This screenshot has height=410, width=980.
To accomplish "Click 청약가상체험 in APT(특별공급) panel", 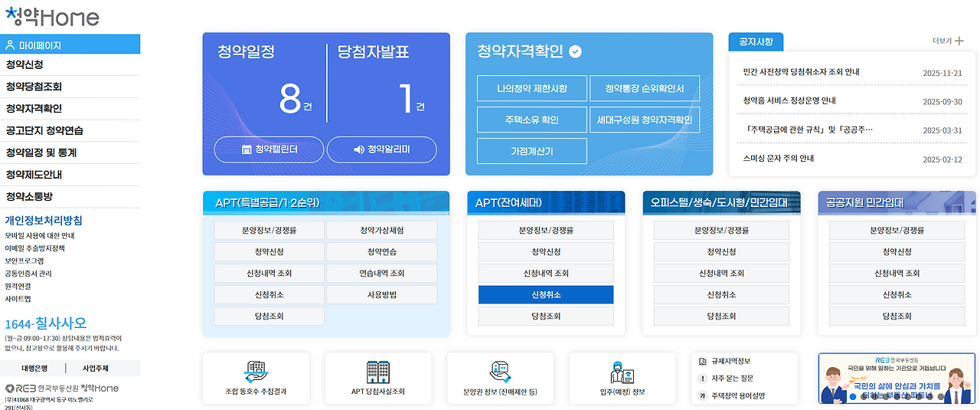I will 381,230.
